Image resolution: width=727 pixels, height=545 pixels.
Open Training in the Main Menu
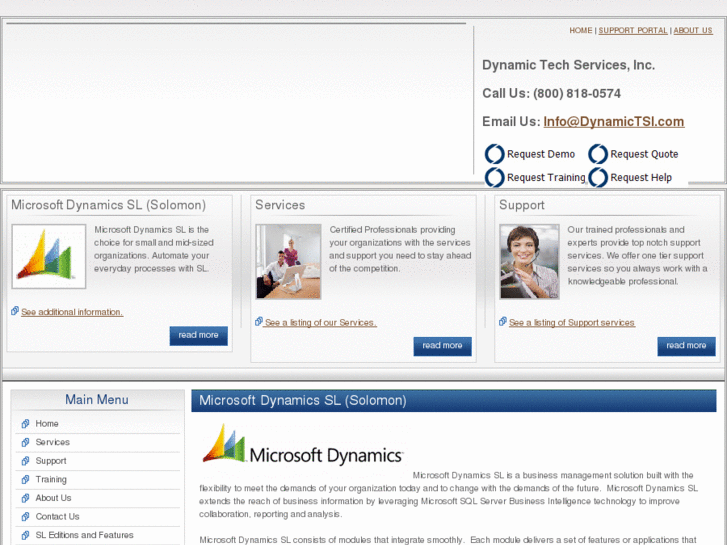[51, 479]
